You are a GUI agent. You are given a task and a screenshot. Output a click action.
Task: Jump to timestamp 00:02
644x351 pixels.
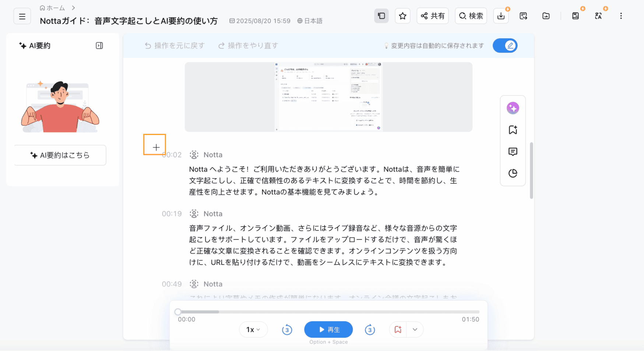point(172,155)
